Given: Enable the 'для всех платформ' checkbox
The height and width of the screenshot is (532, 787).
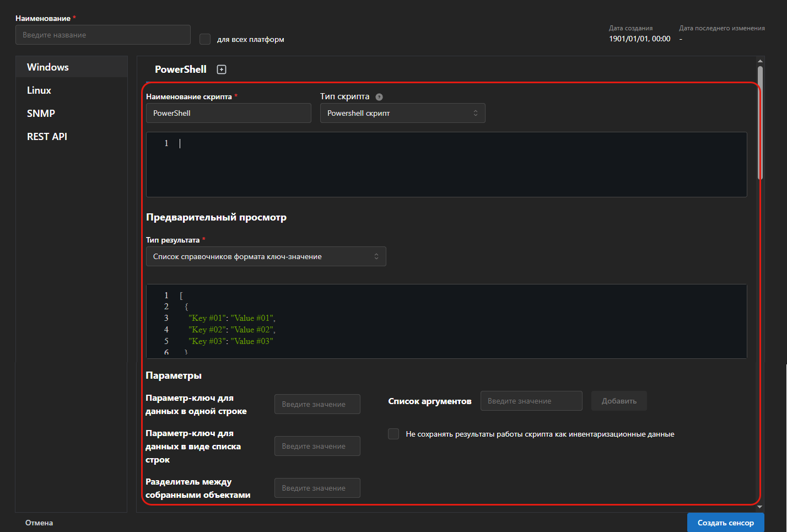Looking at the screenshot, I should click(x=205, y=39).
